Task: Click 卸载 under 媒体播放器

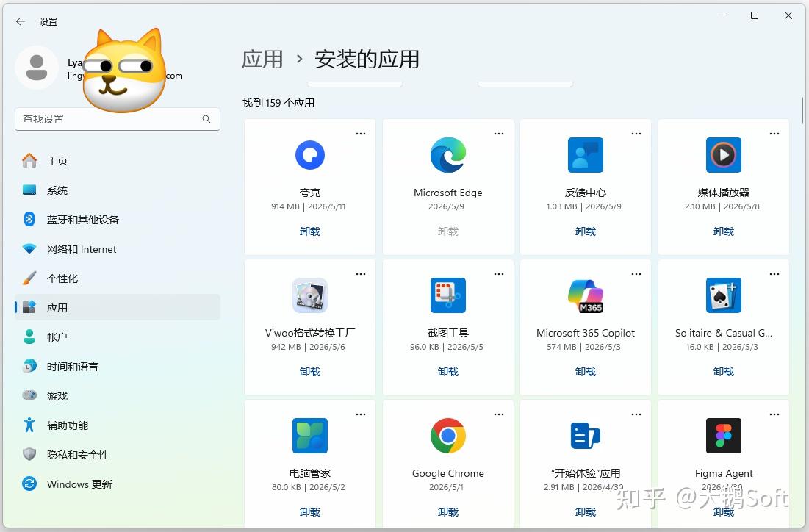Action: (x=723, y=231)
